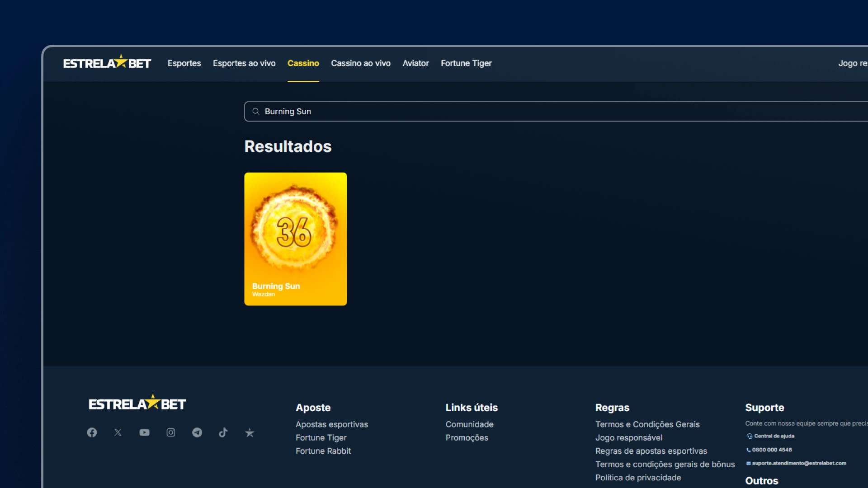Click the Central de ajuda support link
The height and width of the screenshot is (488, 868).
click(x=774, y=436)
